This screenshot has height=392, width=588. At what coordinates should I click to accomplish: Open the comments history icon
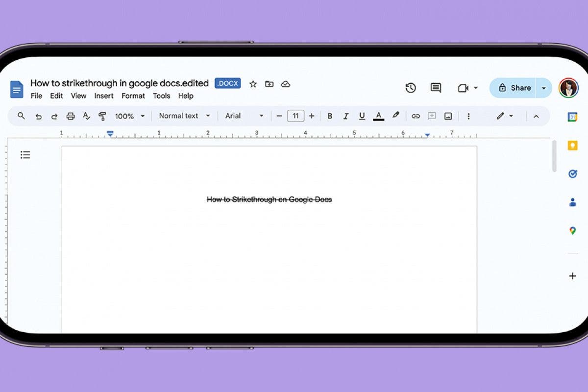(436, 88)
